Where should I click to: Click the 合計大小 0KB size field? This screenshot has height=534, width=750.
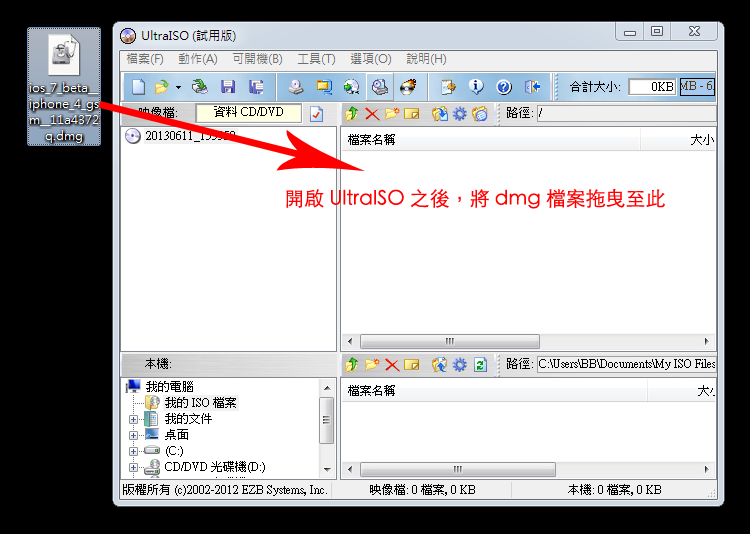(x=652, y=87)
